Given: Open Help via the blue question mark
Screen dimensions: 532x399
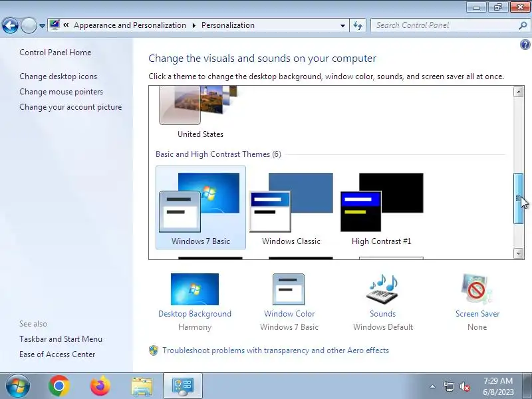Looking at the screenshot, I should 525,45.
